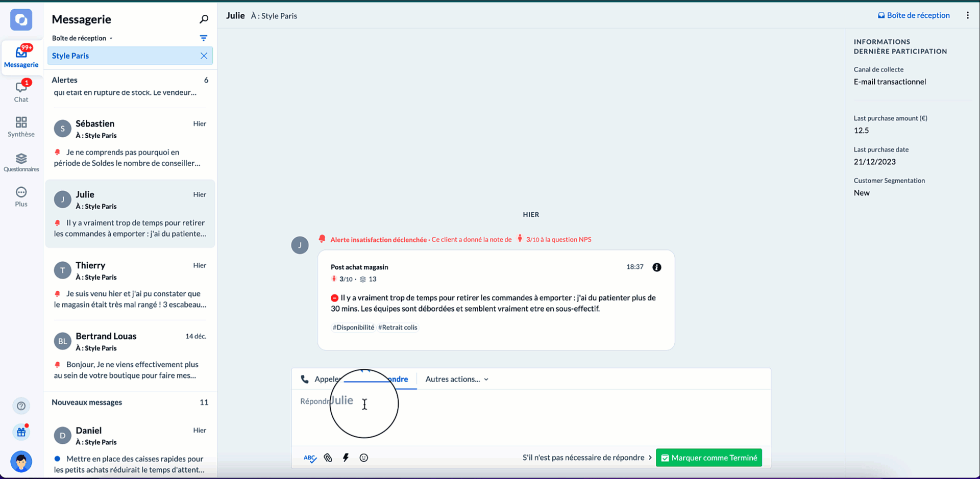Open search in the Messagerie panel
Screen dimensions: 980x479
204,19
